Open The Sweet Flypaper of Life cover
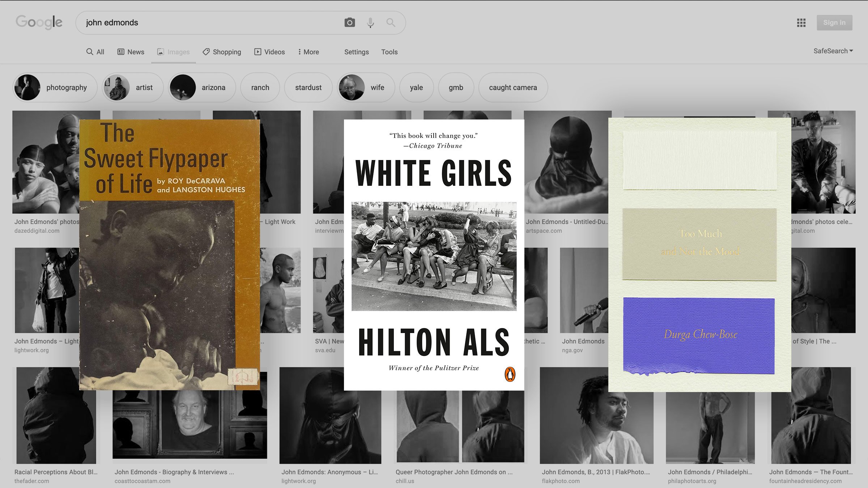Screen dimensions: 868x488 tap(170, 255)
